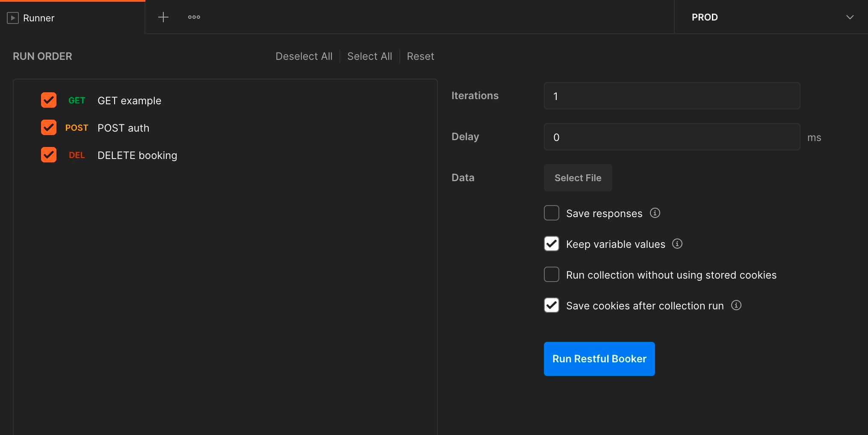Click Select All requests

(369, 56)
